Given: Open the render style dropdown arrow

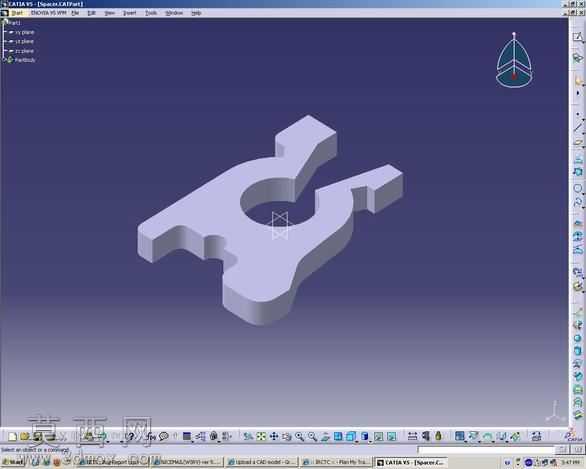Looking at the screenshot, I should tap(370, 441).
